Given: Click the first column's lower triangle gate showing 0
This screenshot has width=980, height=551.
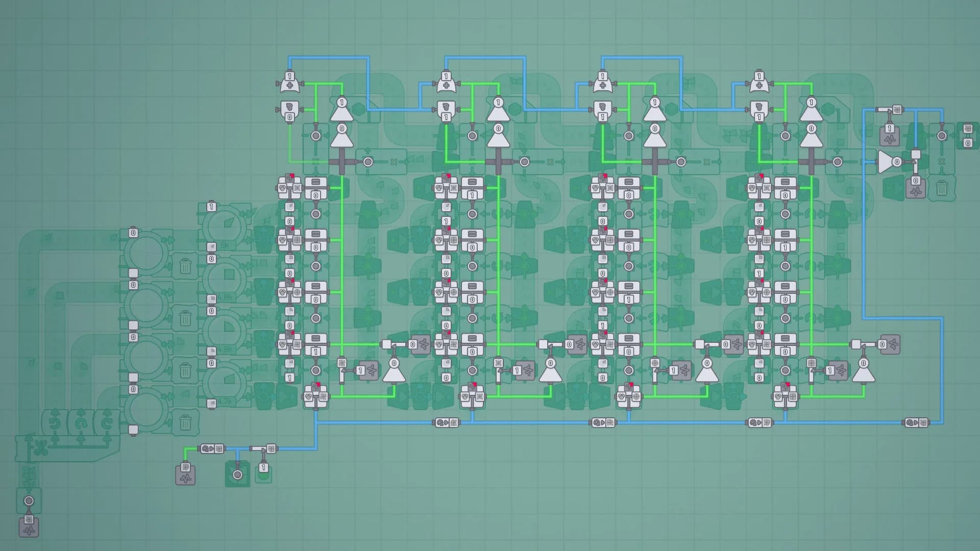Looking at the screenshot, I should tap(342, 136).
